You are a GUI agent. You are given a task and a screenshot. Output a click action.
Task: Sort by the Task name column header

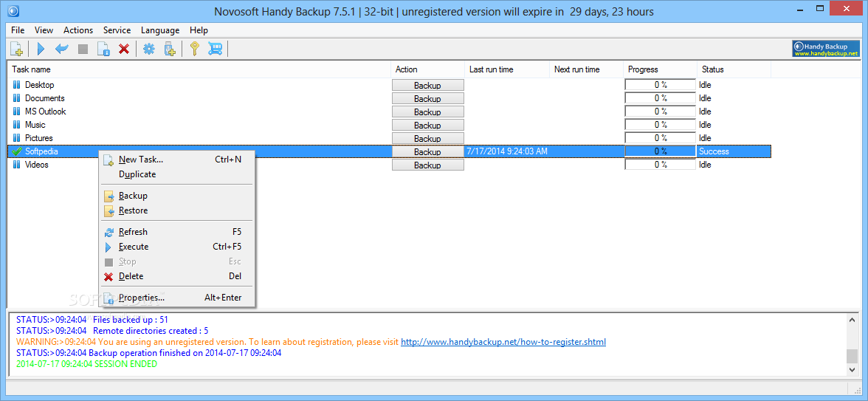click(199, 69)
